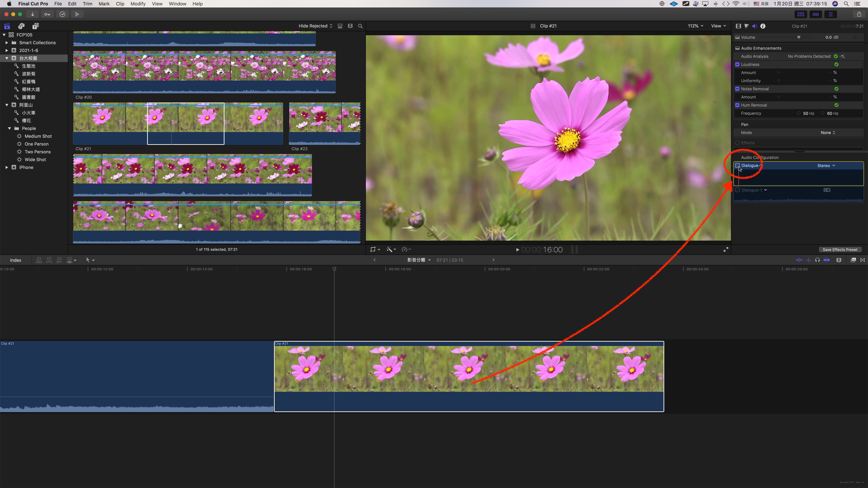The image size is (868, 488).
Task: Click the share export icon
Action: click(859, 14)
